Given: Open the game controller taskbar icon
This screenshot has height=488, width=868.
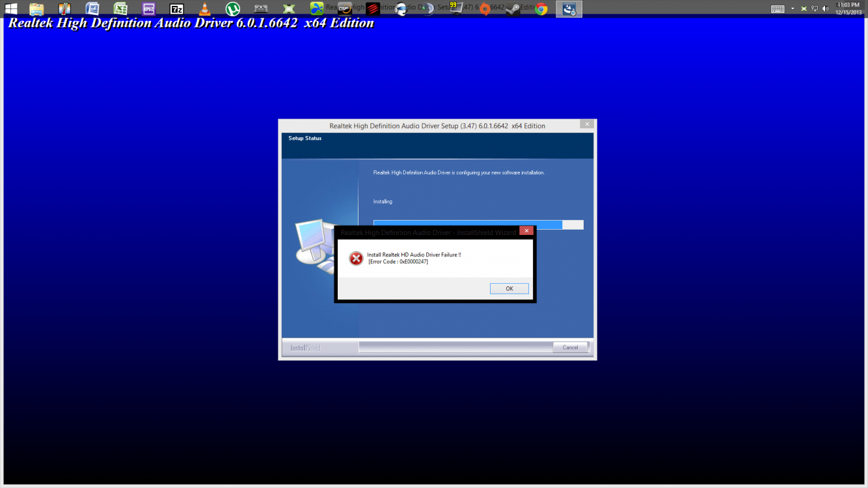Looking at the screenshot, I should click(x=260, y=8).
